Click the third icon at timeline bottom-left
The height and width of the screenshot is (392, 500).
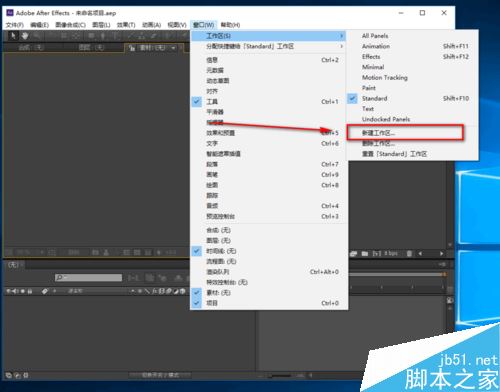point(26,375)
